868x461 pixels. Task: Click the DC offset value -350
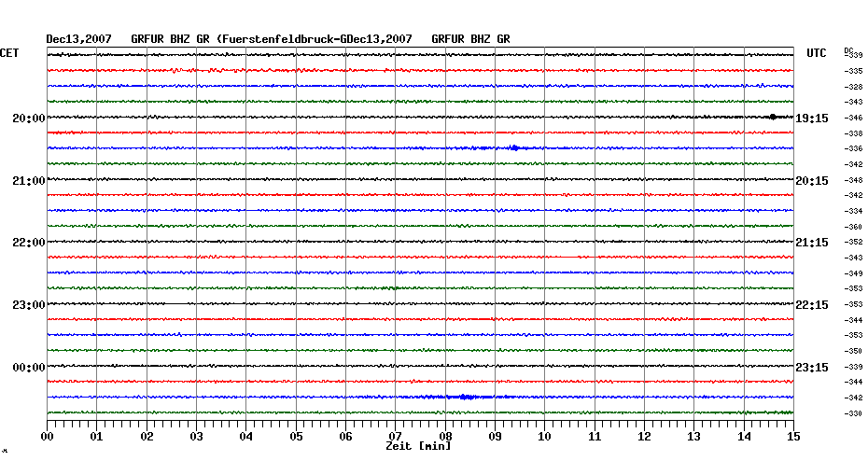[854, 351]
